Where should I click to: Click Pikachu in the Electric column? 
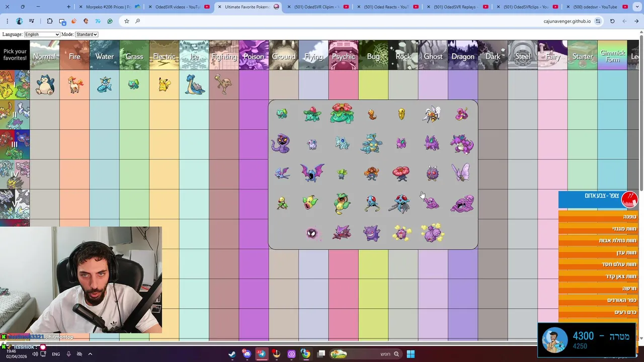[x=164, y=85]
